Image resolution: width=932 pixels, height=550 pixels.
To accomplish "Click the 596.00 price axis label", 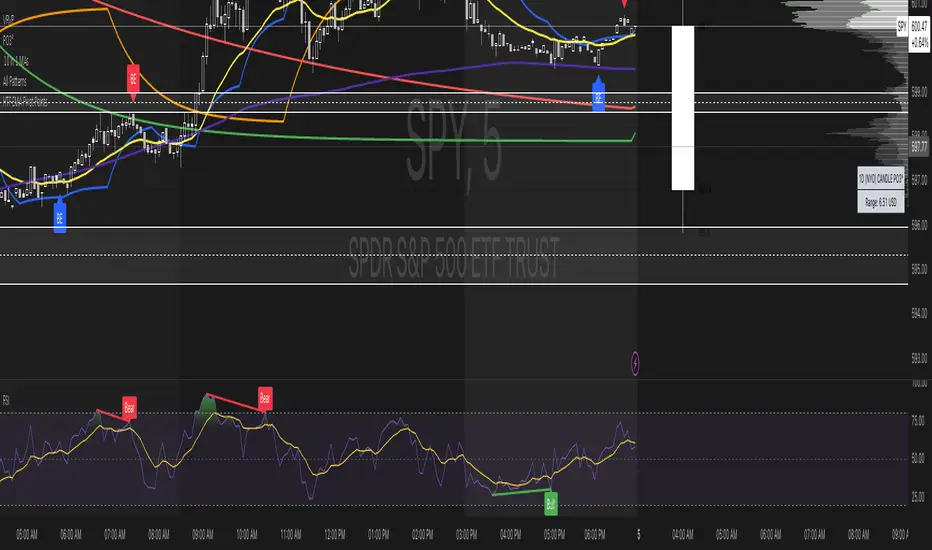I will click(919, 226).
